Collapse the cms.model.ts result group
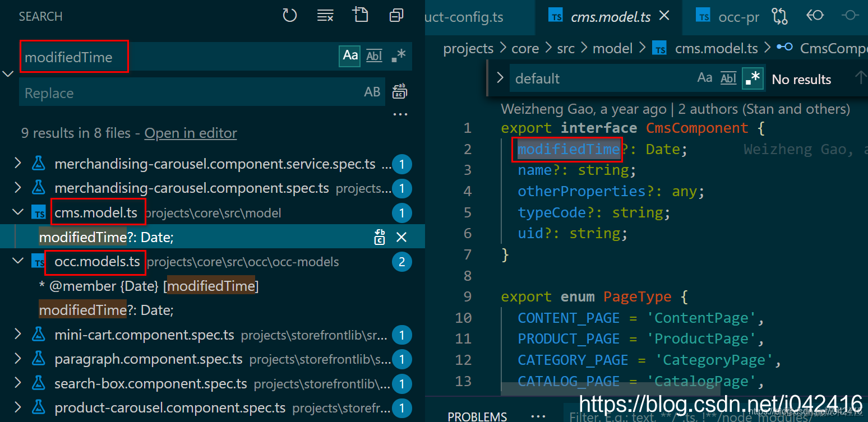Image resolution: width=868 pixels, height=422 pixels. pyautogui.click(x=18, y=212)
